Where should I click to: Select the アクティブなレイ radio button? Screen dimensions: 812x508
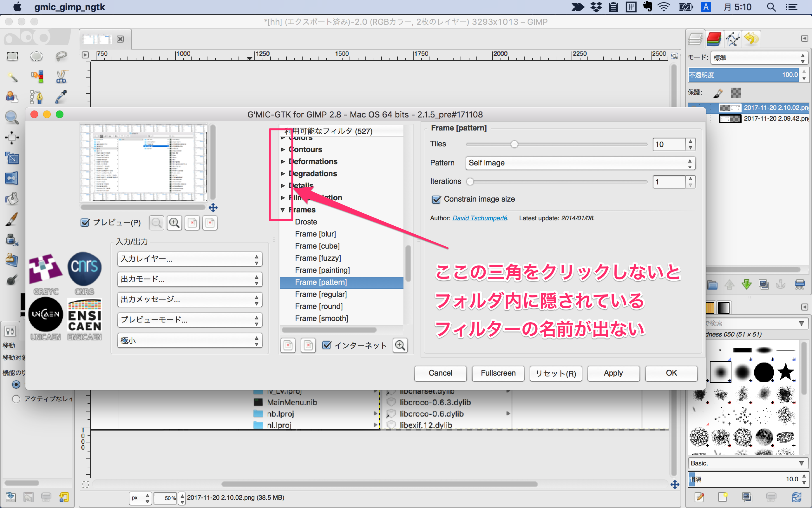click(16, 399)
